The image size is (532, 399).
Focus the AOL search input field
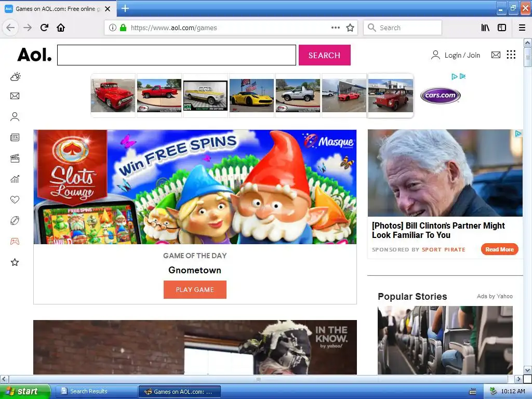177,55
